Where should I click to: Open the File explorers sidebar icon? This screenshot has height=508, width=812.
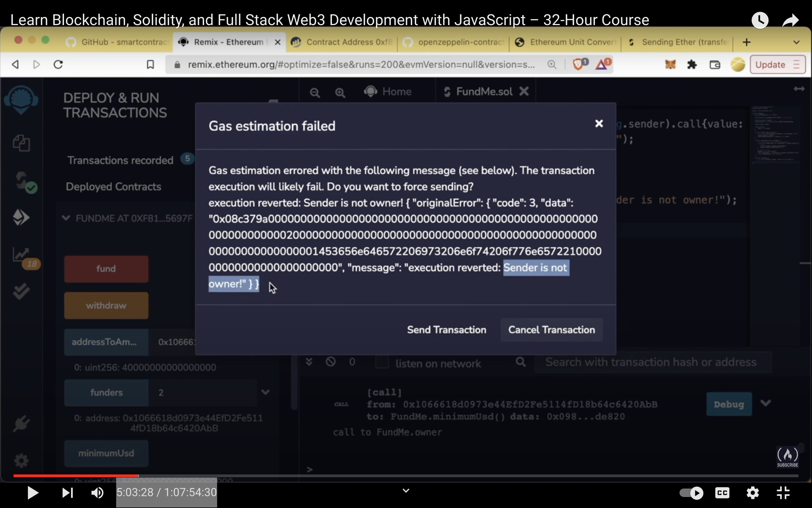(21, 143)
